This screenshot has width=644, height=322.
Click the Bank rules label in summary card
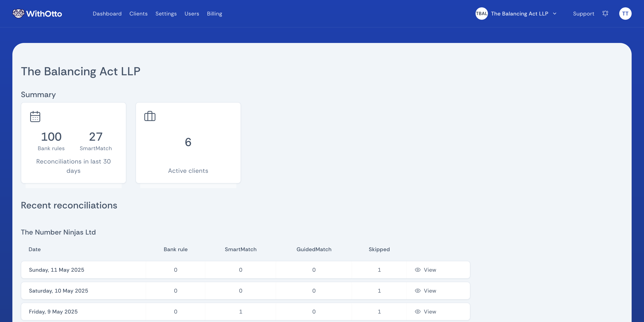pos(51,148)
